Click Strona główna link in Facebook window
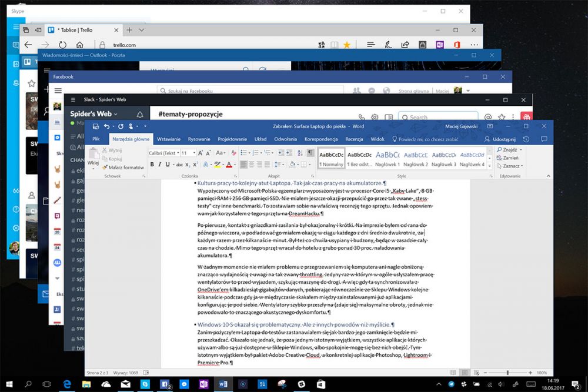The image size is (588, 392). [413, 91]
